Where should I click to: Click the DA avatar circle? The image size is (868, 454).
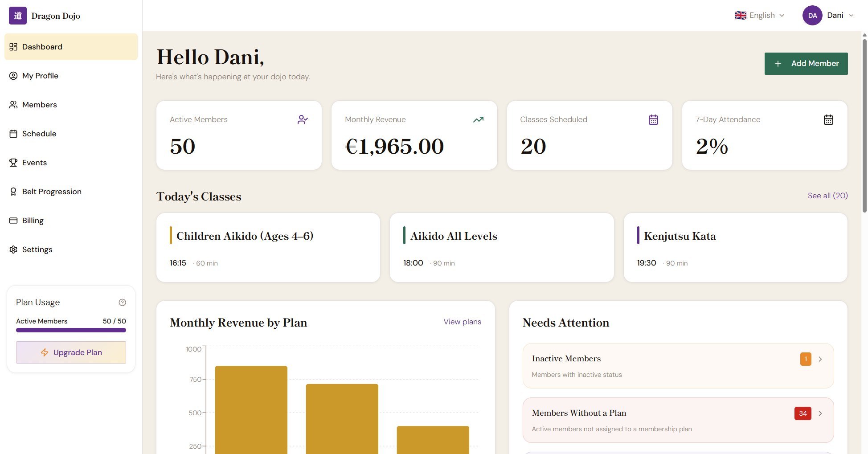coord(812,15)
